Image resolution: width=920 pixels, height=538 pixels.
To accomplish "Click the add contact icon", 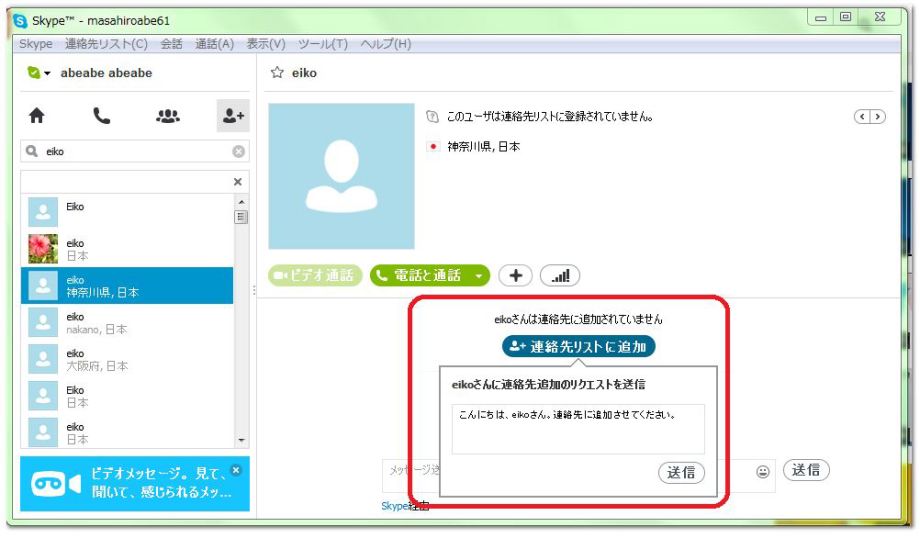I will 233,116.
